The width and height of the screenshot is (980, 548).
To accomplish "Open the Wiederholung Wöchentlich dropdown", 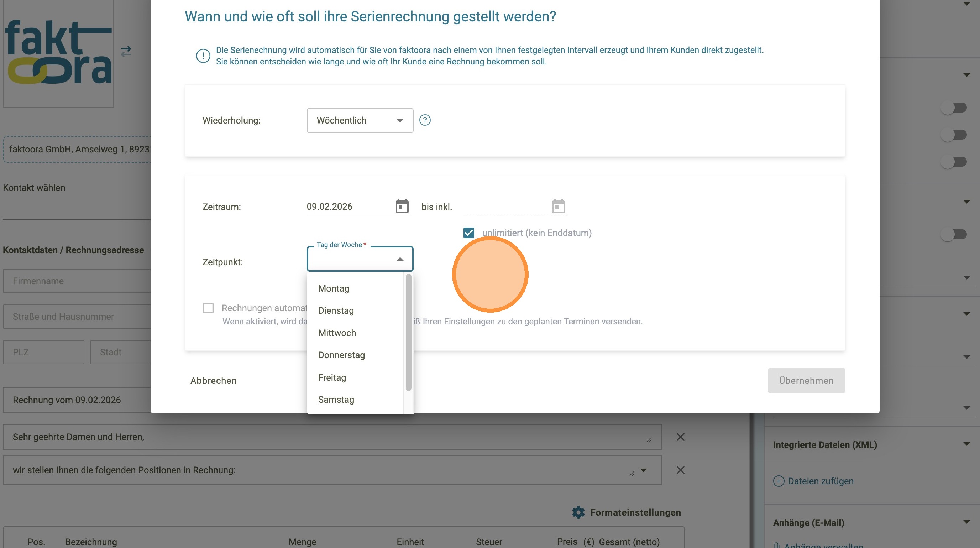I will [x=360, y=120].
